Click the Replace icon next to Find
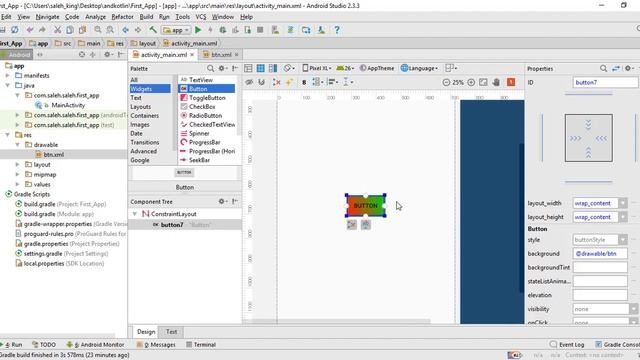 (110, 30)
